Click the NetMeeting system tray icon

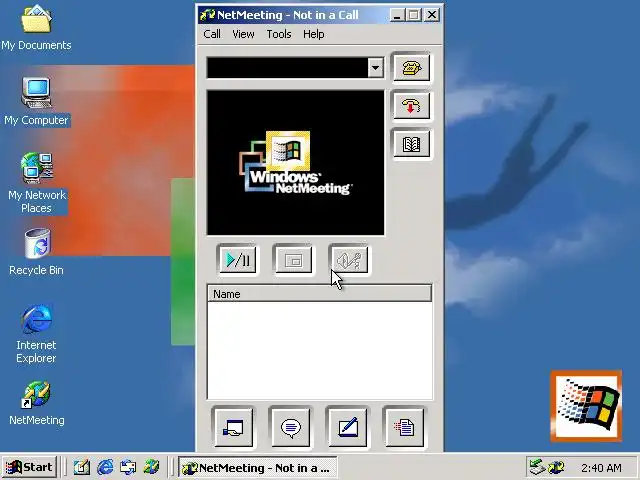tap(556, 467)
